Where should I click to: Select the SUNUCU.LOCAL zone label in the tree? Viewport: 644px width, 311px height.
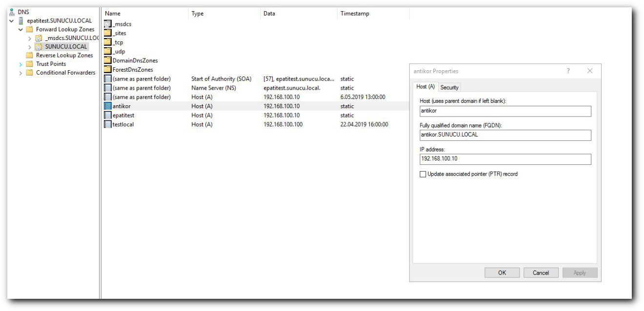(66, 47)
